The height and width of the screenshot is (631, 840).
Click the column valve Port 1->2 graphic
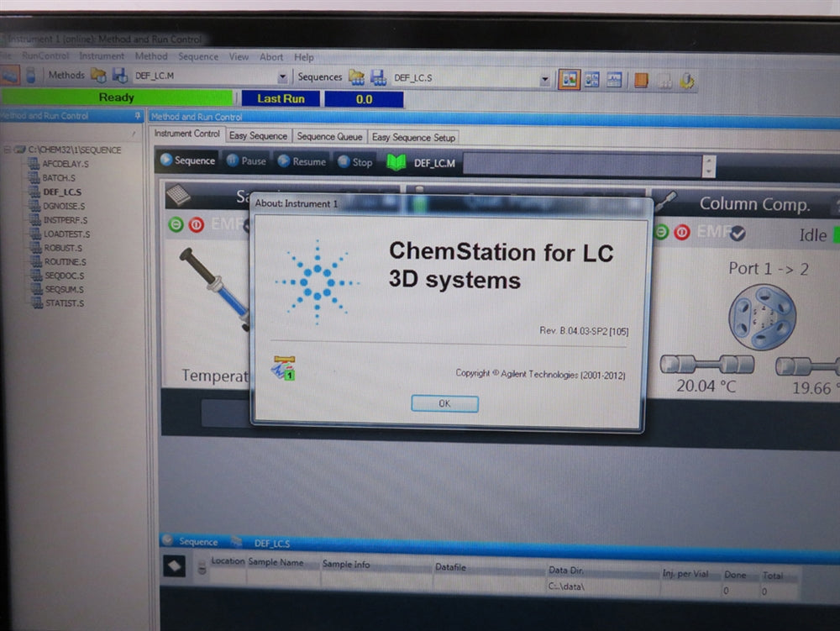763,317
